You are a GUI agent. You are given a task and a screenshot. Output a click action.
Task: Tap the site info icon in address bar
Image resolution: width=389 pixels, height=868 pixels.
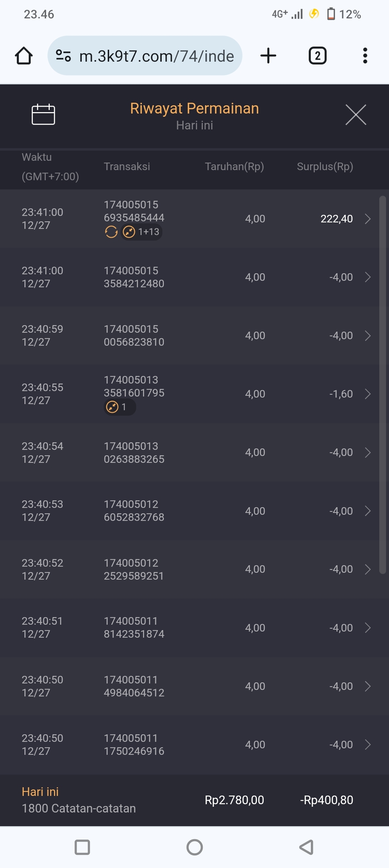point(63,56)
